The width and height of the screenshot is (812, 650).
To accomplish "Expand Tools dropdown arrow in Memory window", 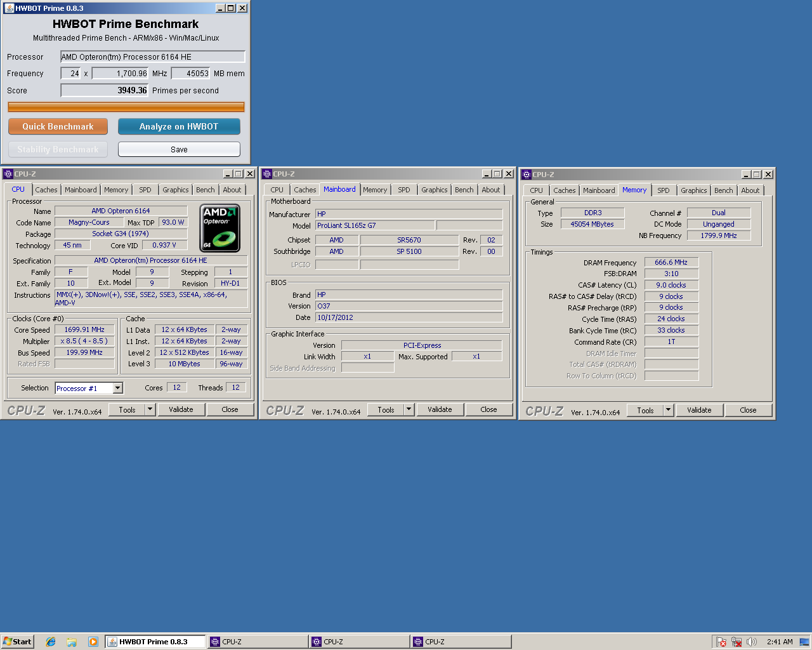I will tap(668, 410).
